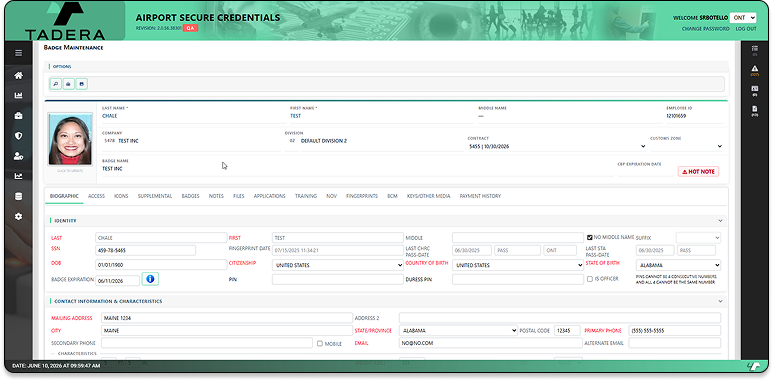This screenshot has height=381, width=773.
Task: Click the Hot Note button
Action: tap(698, 172)
